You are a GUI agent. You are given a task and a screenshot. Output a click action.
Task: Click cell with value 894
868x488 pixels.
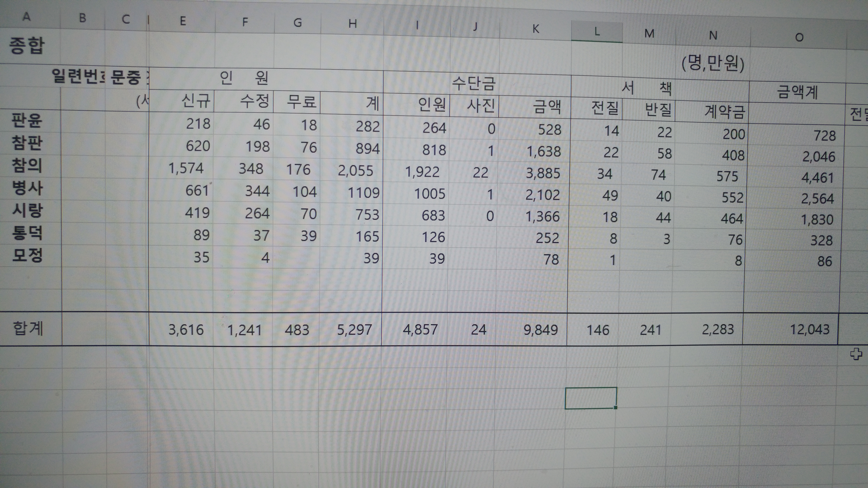368,148
